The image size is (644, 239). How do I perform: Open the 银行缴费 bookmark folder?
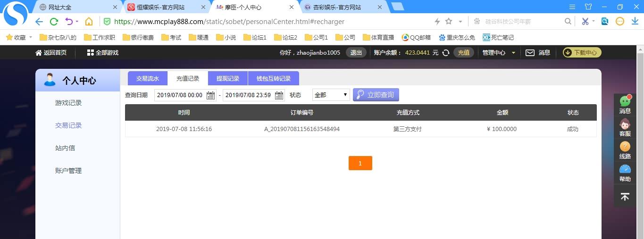(138, 37)
